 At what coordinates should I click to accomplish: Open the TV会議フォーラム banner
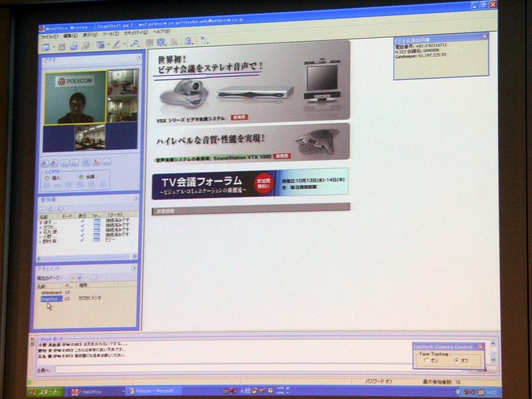(x=250, y=184)
